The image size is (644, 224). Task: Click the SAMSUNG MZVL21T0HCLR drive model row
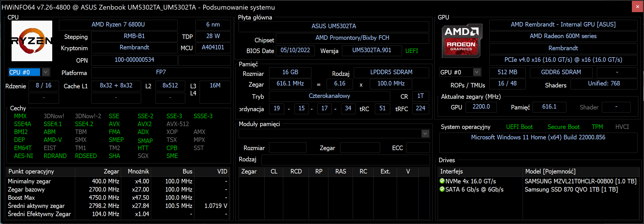point(580,181)
